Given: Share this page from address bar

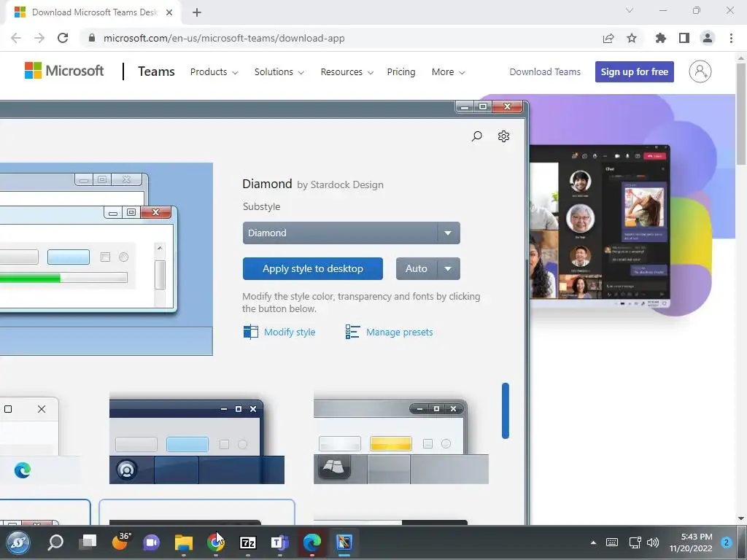Looking at the screenshot, I should 608,38.
